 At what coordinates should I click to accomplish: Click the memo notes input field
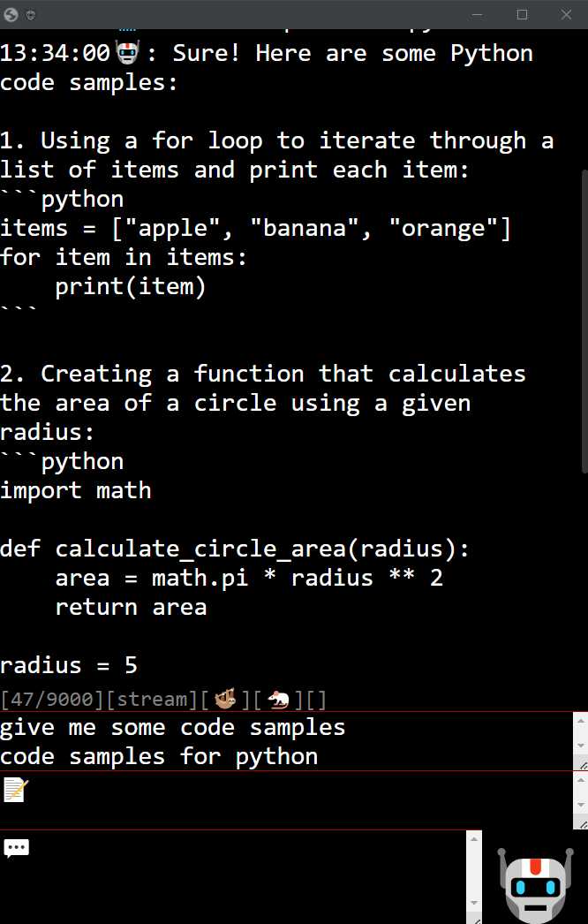coord(286,800)
